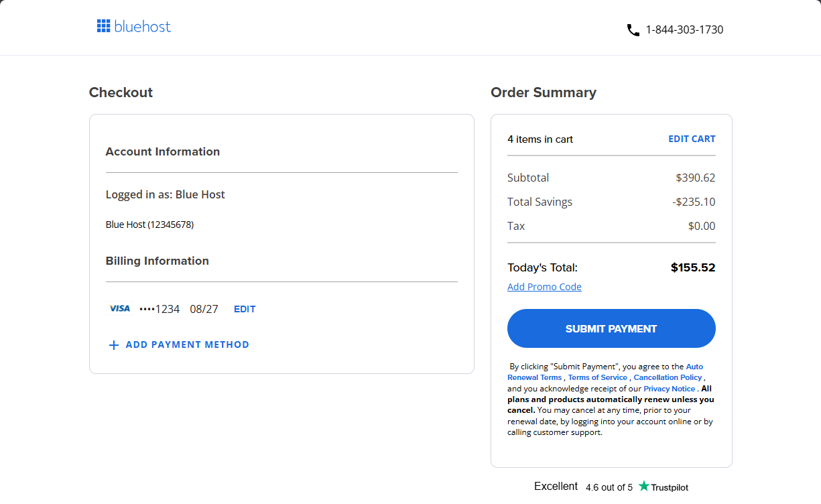This screenshot has height=504, width=821.
Task: Edit the saved Visa card details
Action: (x=244, y=309)
